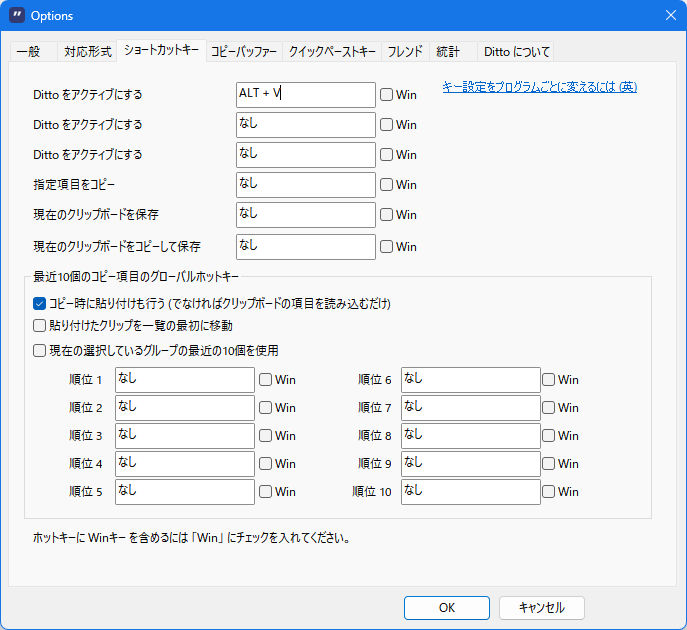This screenshot has height=630, width=687.
Task: Confirm settings with the OK button
Action: click(446, 608)
